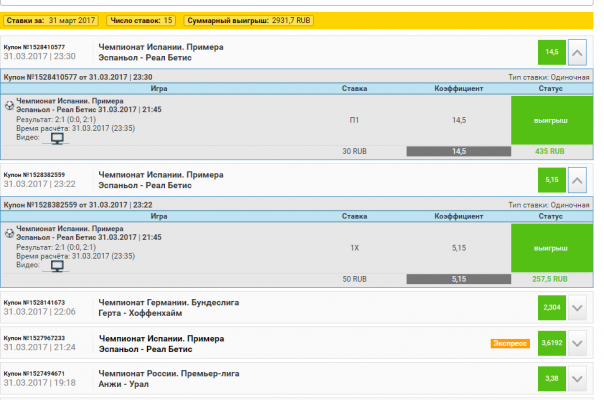Click the green 3,6192 odds badge
Viewport: 604px width, 400px height.
(x=552, y=343)
